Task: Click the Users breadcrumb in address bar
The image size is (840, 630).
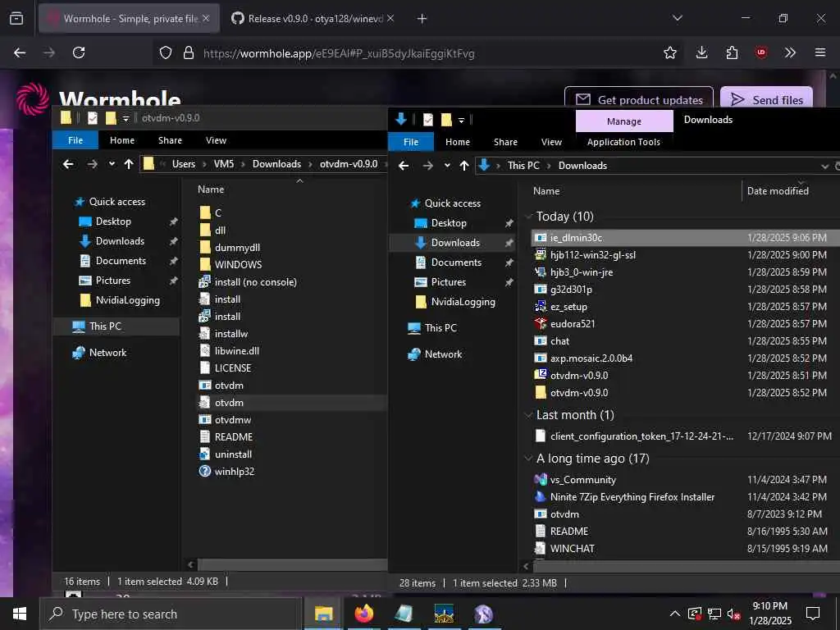Action: point(183,164)
